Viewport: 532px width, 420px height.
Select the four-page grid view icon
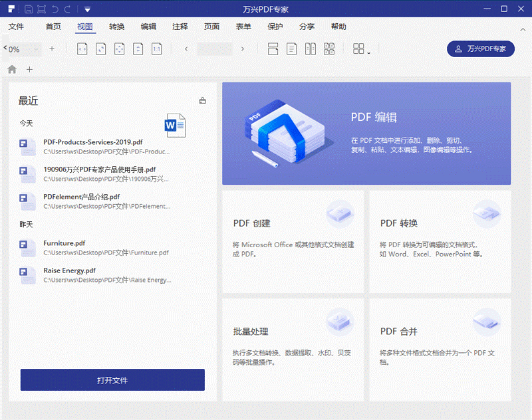pos(329,49)
